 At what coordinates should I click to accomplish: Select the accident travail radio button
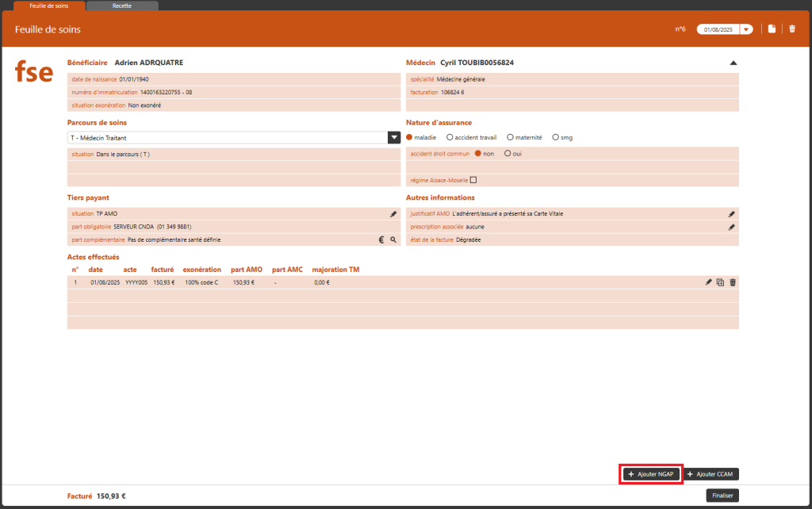(450, 137)
